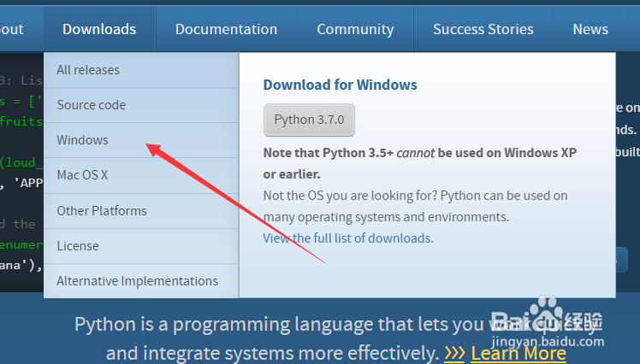Screen dimensions: 640x364
Task: Go to the Community navigation tab
Action: point(355,29)
